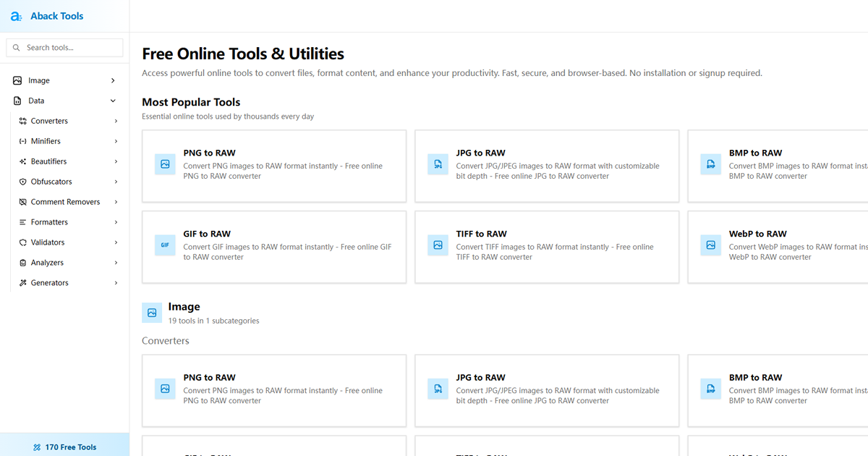Click the Data category icon in sidebar
Screen dimensions: 868x456
click(x=17, y=100)
